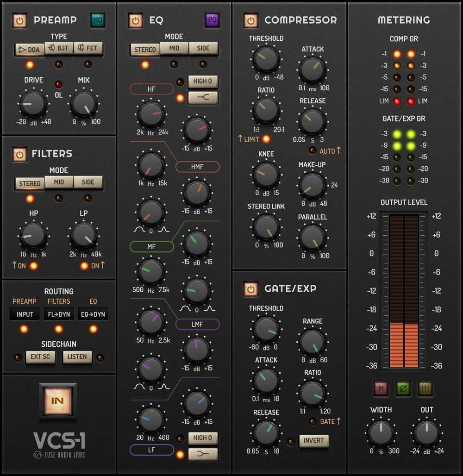
Task: Select MID mode in the Filters section
Action: [59, 182]
